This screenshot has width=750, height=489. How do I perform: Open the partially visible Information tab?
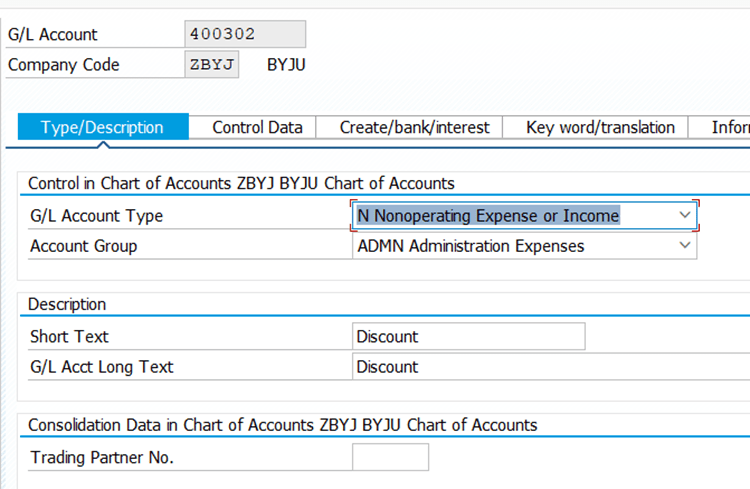pyautogui.click(x=729, y=127)
